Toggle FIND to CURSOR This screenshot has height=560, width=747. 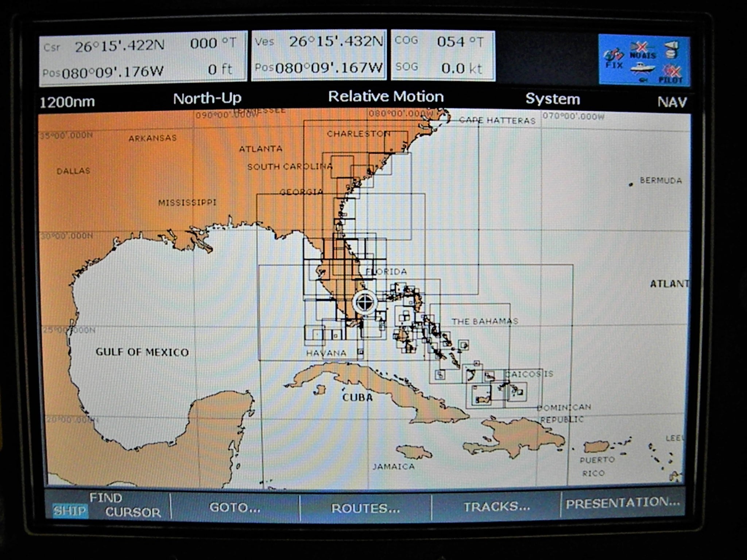pyautogui.click(x=133, y=512)
